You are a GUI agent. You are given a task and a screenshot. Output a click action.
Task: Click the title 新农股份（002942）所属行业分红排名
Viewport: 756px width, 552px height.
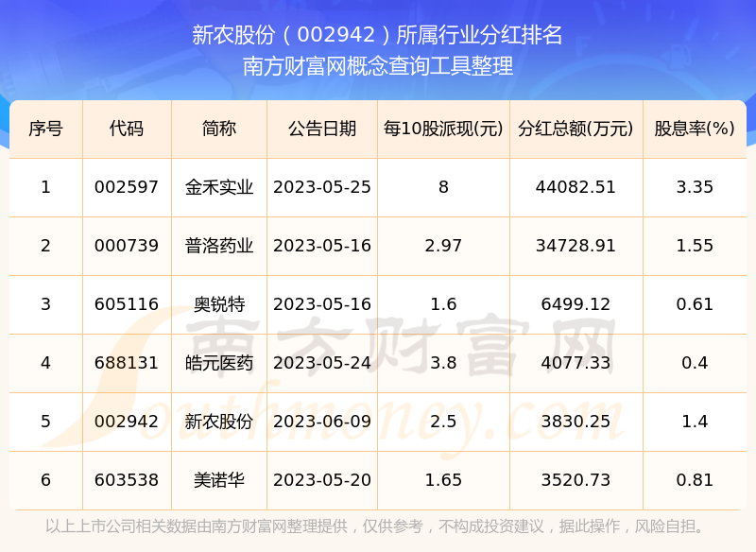(x=377, y=35)
